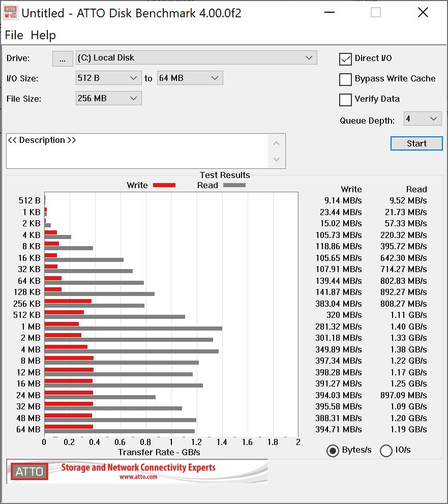This screenshot has width=448, height=504.
Task: Click the ATTO logo in the banner
Action: click(29, 471)
